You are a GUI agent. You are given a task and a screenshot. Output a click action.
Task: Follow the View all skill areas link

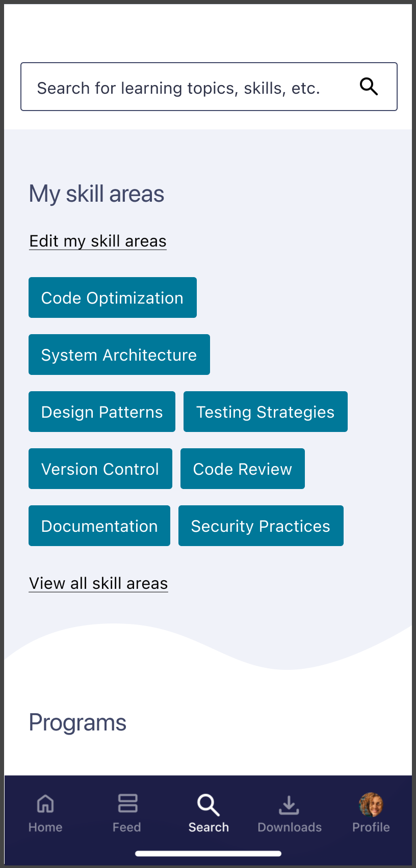(98, 583)
